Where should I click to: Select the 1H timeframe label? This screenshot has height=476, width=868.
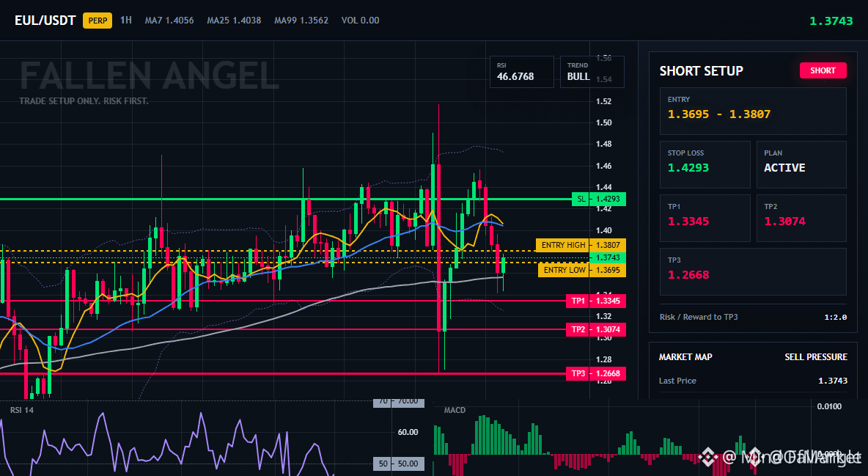click(x=126, y=20)
